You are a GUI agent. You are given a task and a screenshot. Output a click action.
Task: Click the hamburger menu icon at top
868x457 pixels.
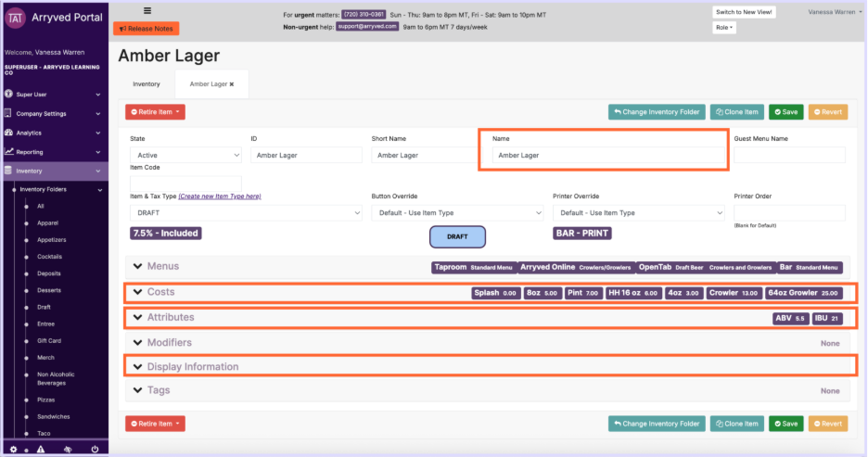(x=147, y=11)
